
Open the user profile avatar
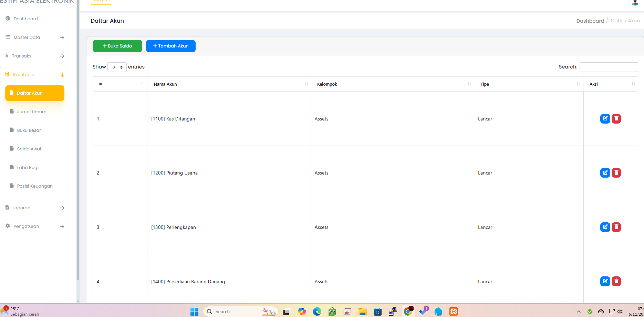tap(635, 2)
